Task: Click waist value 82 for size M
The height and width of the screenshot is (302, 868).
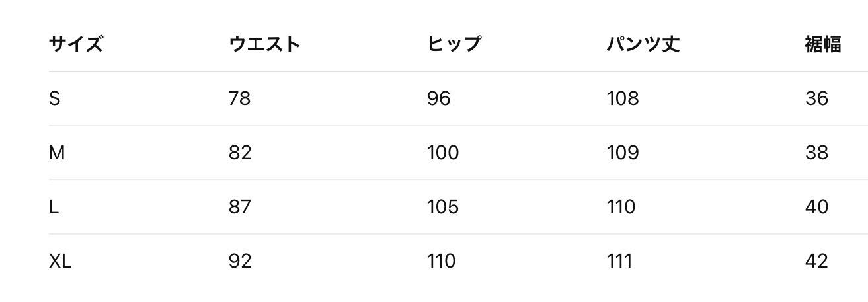Action: [x=240, y=153]
